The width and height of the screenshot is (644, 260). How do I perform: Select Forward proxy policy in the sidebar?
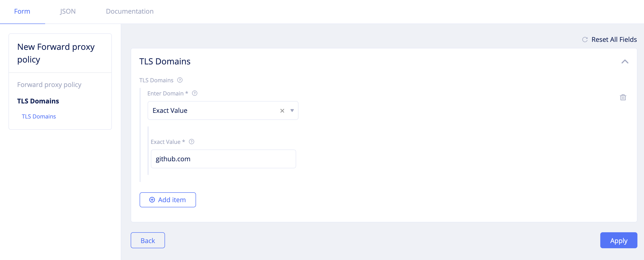(49, 84)
